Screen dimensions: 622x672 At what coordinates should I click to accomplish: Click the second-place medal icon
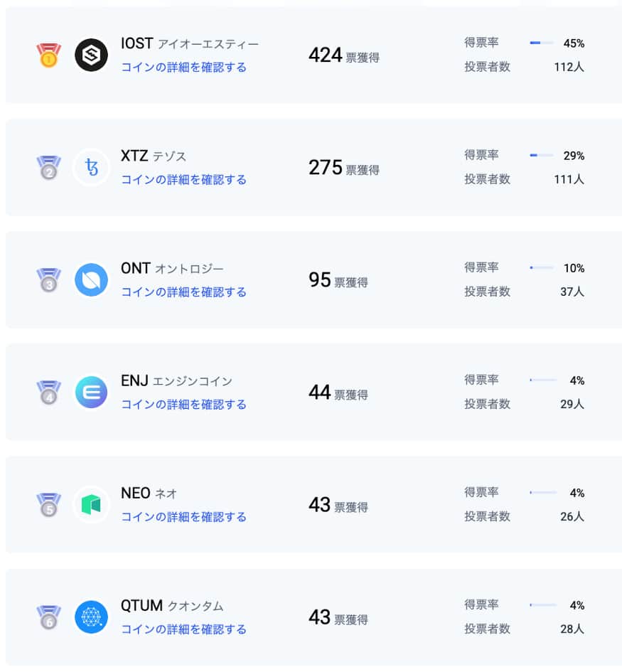point(48,168)
